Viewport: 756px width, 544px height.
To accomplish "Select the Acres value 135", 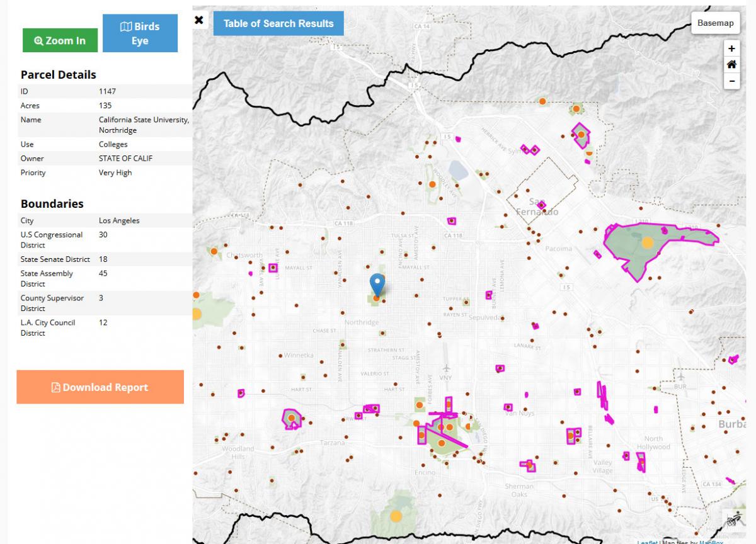I will (x=105, y=105).
